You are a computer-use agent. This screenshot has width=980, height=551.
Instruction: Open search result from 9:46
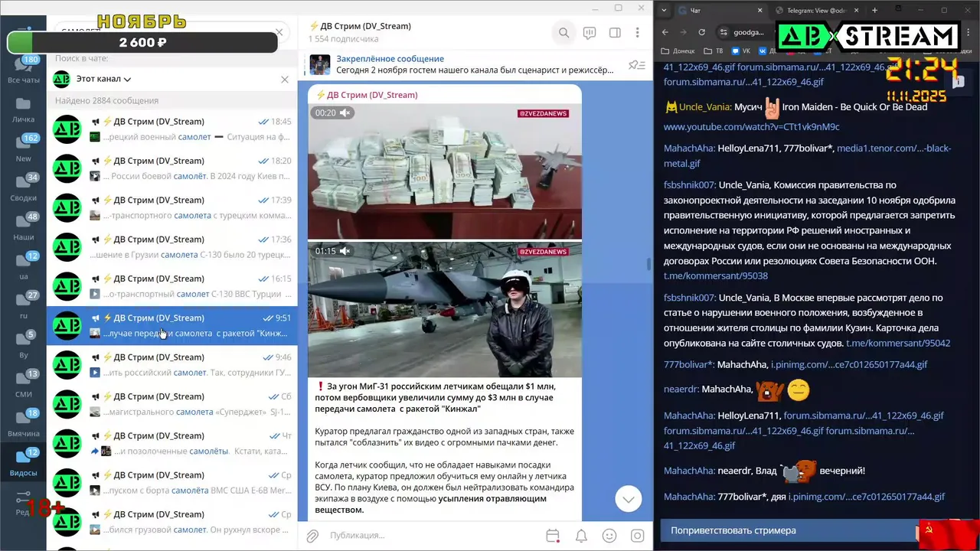point(172,365)
